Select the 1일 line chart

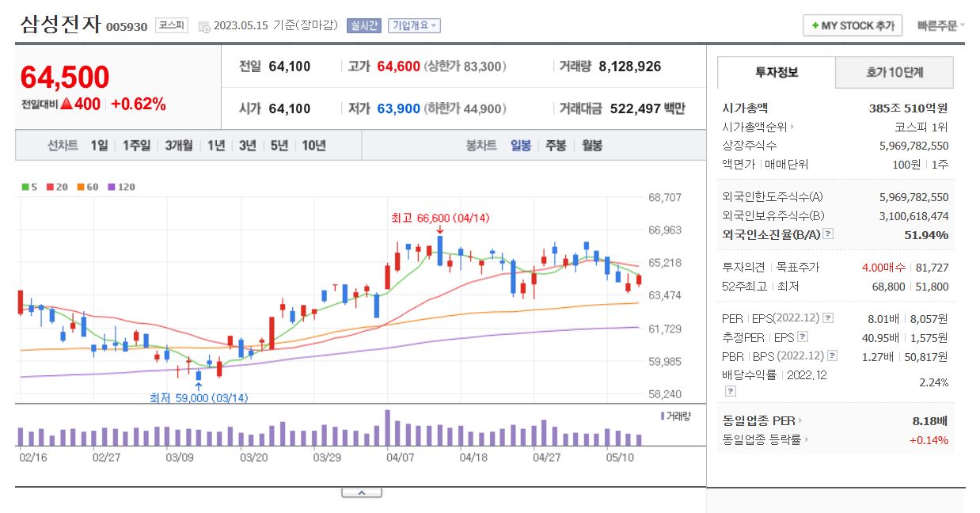(x=99, y=146)
